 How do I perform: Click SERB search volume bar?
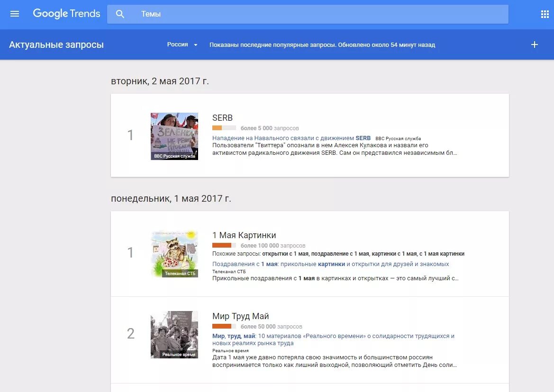tap(224, 128)
